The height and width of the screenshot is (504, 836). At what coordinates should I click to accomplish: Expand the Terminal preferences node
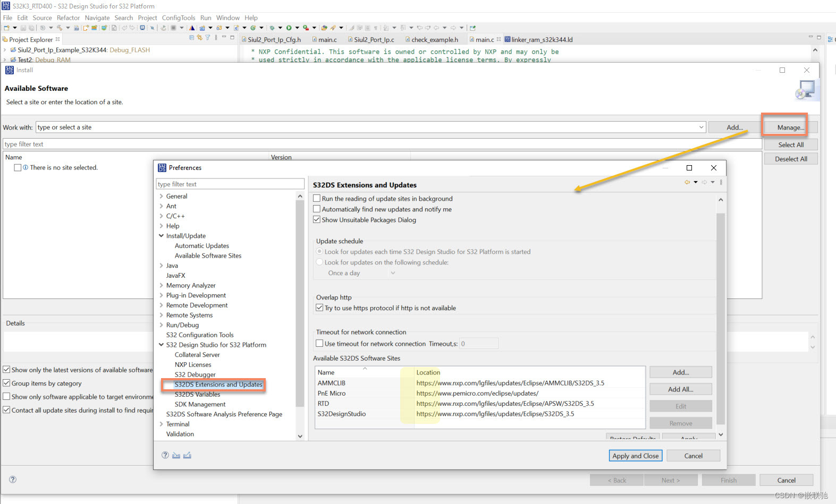click(x=161, y=424)
